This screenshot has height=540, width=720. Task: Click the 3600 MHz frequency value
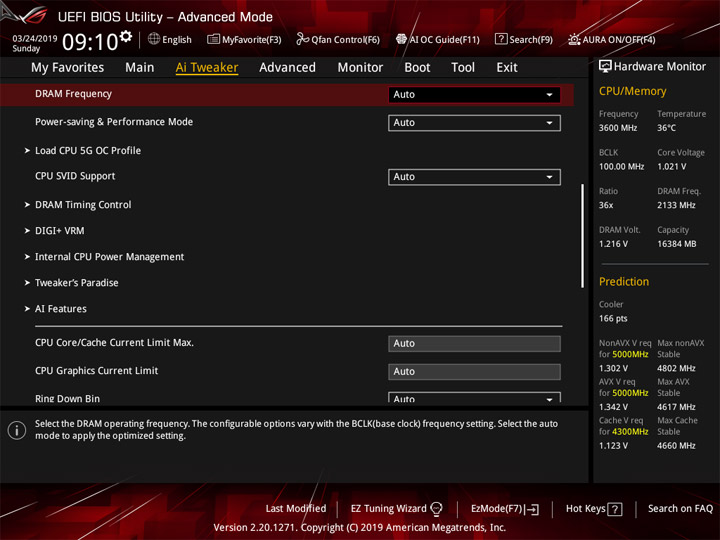point(618,128)
